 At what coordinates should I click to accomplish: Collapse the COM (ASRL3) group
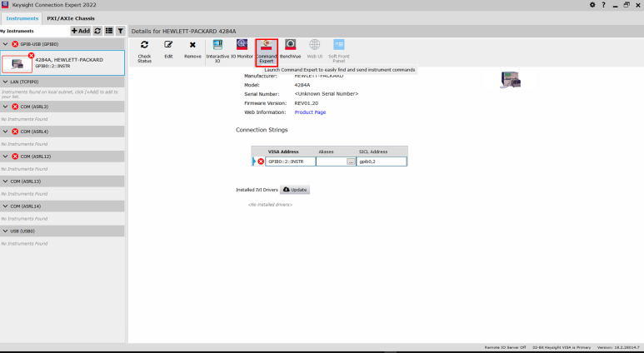[5, 107]
